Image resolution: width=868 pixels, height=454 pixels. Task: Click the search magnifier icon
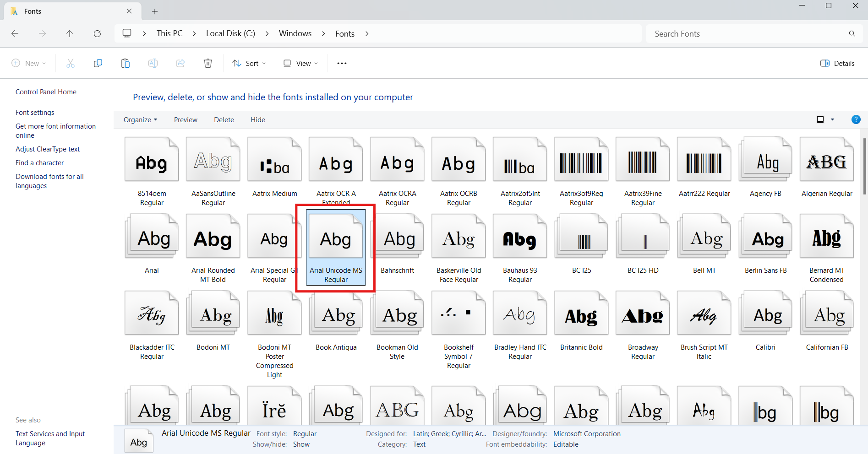click(x=852, y=33)
